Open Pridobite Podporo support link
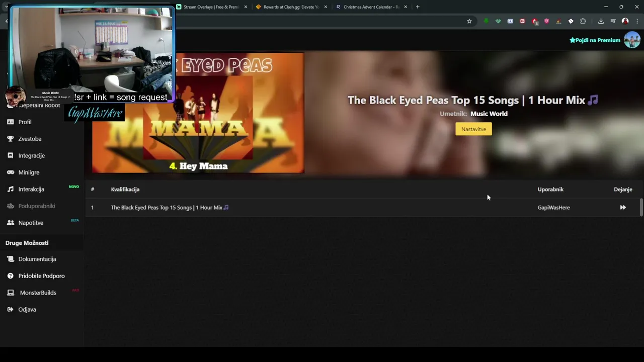Viewport: 644px width, 362px height. pyautogui.click(x=41, y=276)
